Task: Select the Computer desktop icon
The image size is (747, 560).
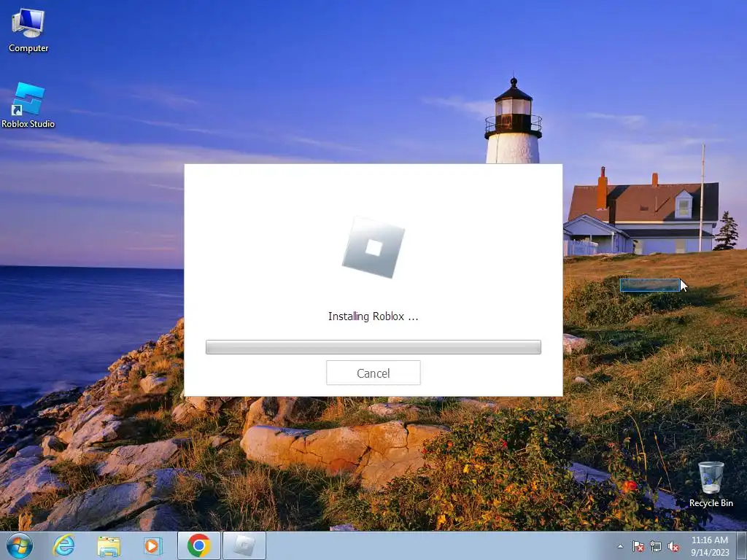Action: coord(28,31)
